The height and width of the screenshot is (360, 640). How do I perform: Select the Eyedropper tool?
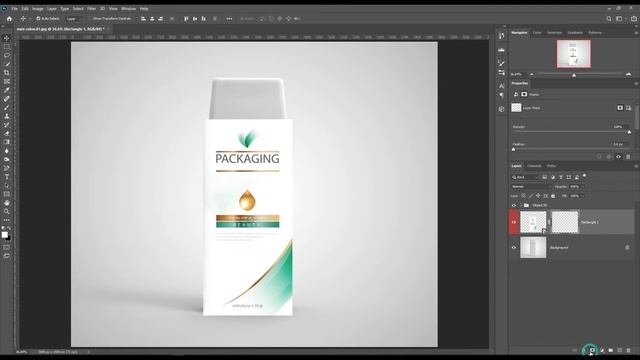click(7, 90)
